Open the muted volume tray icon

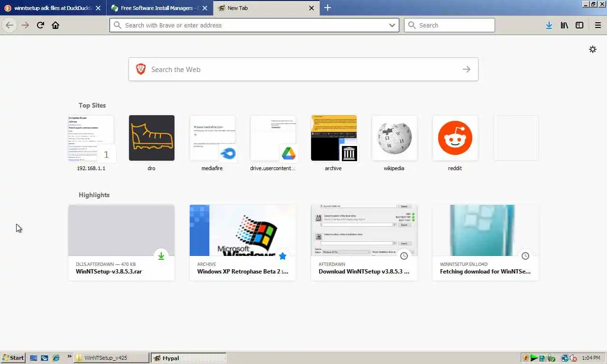coord(573,358)
